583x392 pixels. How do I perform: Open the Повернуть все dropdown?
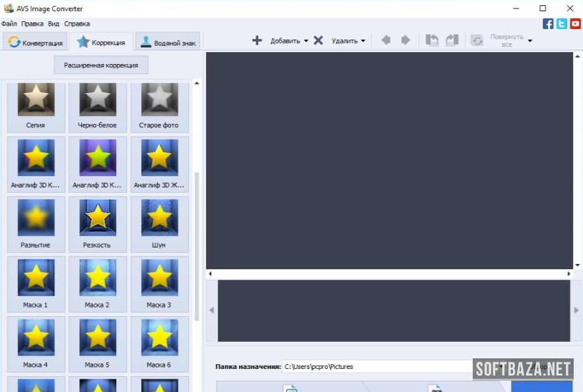tap(530, 41)
